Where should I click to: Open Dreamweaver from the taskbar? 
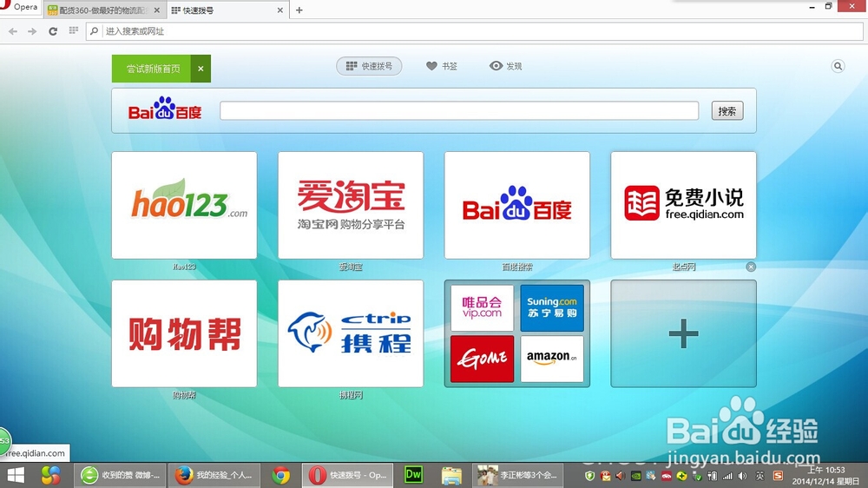(413, 475)
